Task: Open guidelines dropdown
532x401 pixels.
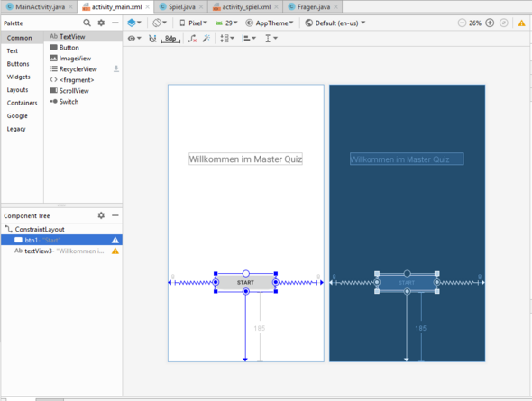Action: [x=271, y=39]
